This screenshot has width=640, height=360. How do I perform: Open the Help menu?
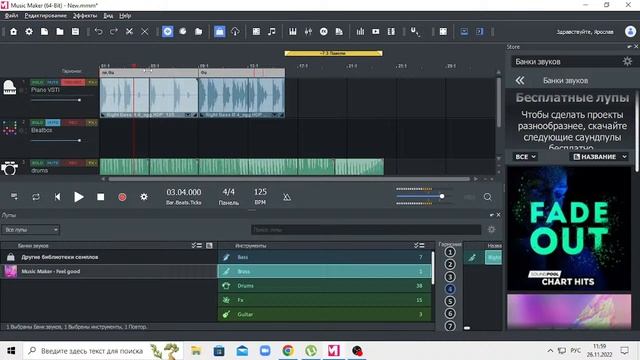pyautogui.click(x=125, y=16)
